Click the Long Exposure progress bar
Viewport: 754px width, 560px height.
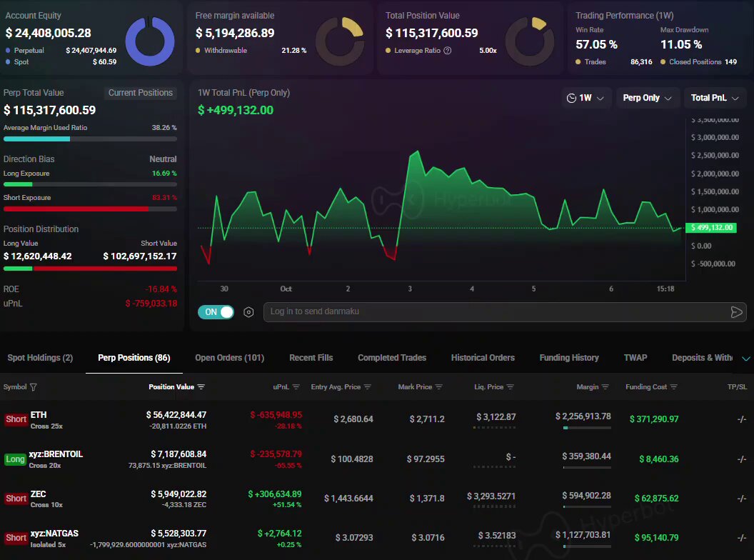[90, 184]
